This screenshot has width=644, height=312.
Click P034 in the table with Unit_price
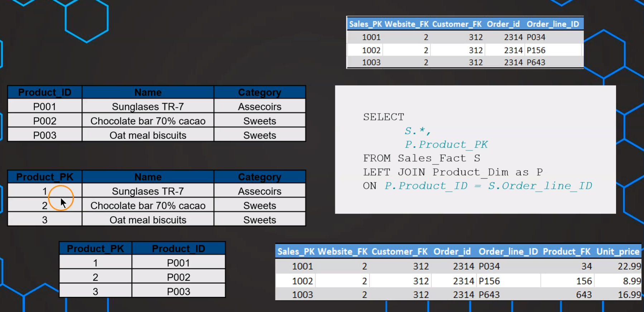489,266
